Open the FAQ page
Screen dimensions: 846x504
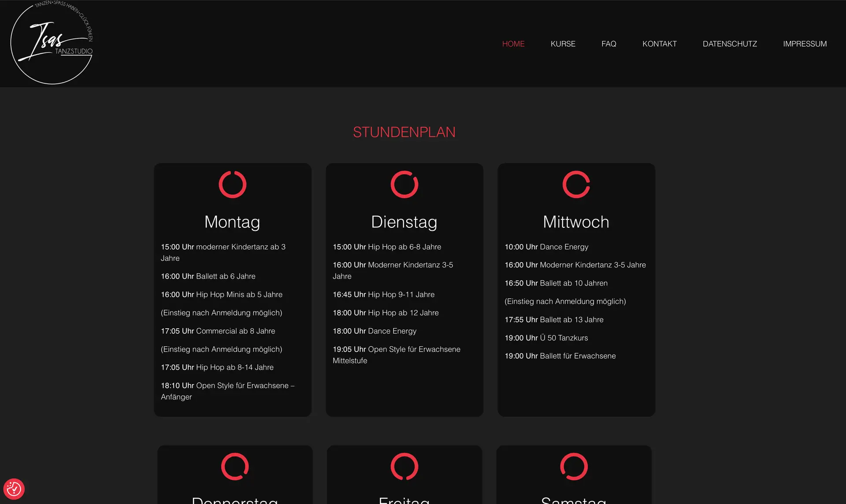click(x=609, y=44)
